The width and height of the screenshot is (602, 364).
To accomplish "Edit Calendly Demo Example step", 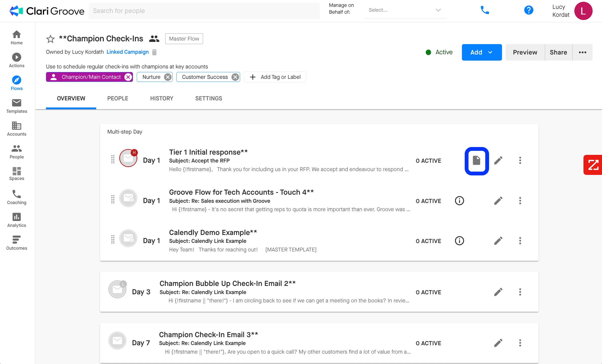I will 498,241.
